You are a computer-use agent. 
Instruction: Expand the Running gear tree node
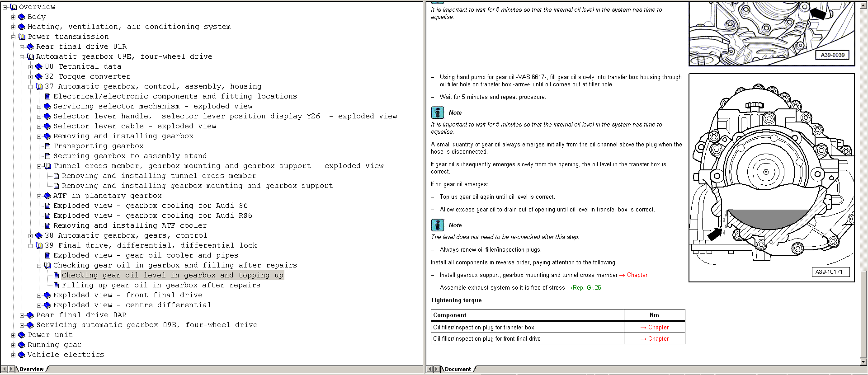point(13,345)
